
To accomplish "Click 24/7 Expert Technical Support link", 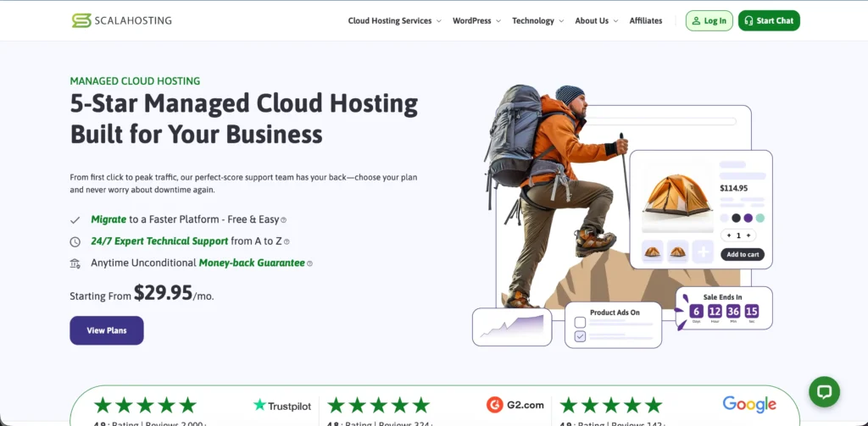I will (x=159, y=241).
